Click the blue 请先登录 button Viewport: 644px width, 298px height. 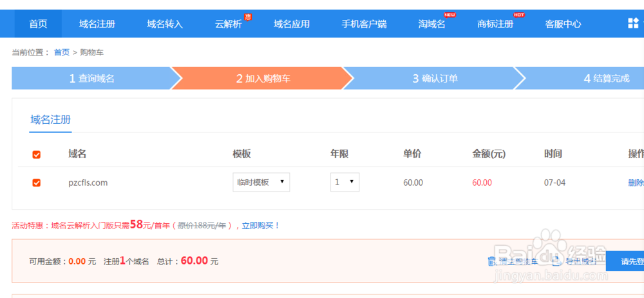click(x=625, y=261)
